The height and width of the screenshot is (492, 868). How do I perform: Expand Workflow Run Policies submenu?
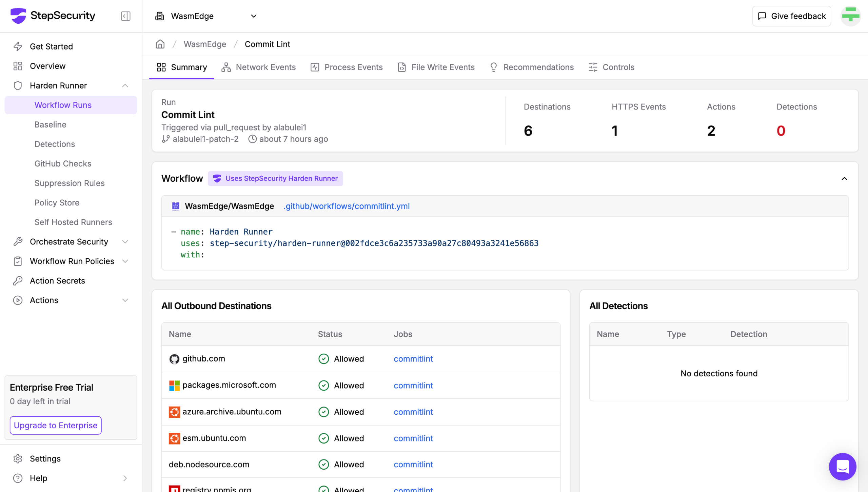click(x=125, y=261)
